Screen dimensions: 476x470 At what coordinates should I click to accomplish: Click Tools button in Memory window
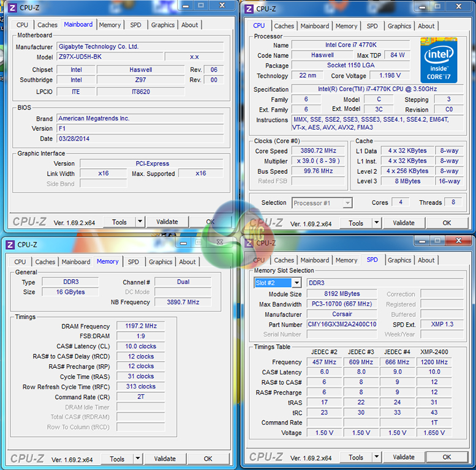point(117,459)
